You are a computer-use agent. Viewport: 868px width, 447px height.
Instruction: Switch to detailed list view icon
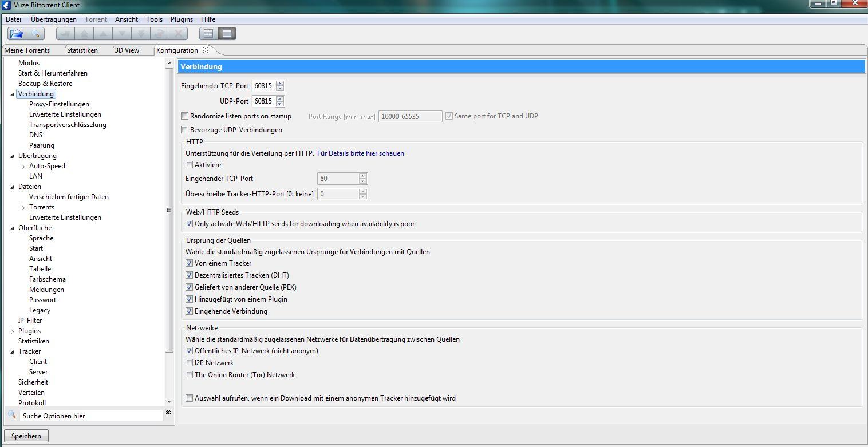[x=227, y=34]
